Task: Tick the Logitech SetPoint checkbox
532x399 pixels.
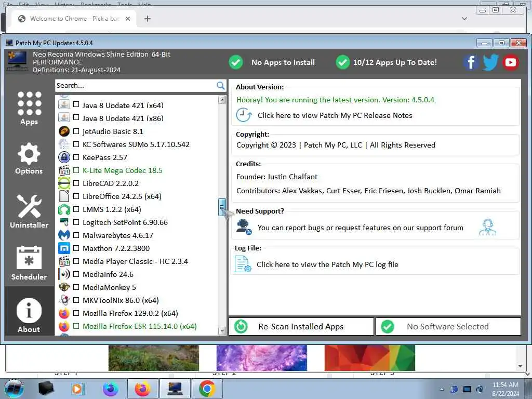Action: pos(76,222)
